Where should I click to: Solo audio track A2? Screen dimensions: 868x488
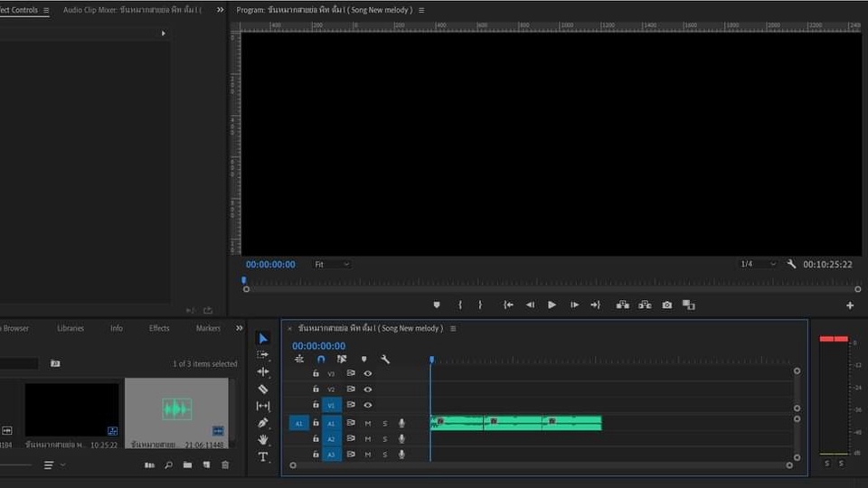pos(384,439)
